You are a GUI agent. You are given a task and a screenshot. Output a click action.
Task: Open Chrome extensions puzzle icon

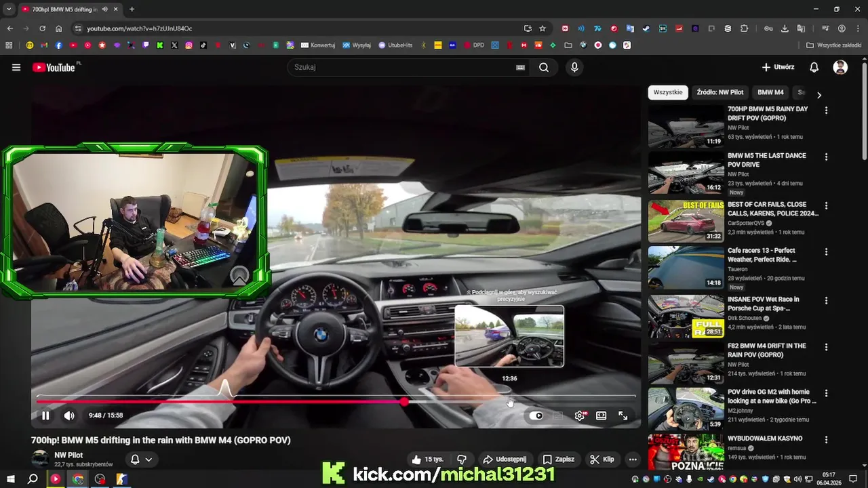(x=745, y=28)
